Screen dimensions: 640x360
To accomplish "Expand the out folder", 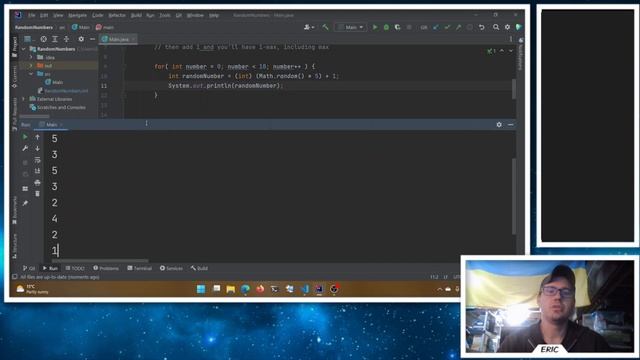I will (x=31, y=66).
